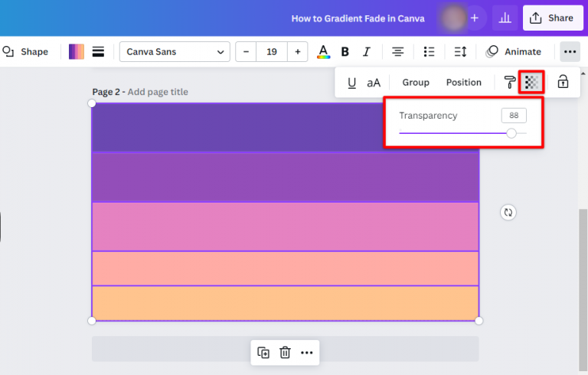The image size is (588, 375).
Task: Click the Share button
Action: coord(552,18)
